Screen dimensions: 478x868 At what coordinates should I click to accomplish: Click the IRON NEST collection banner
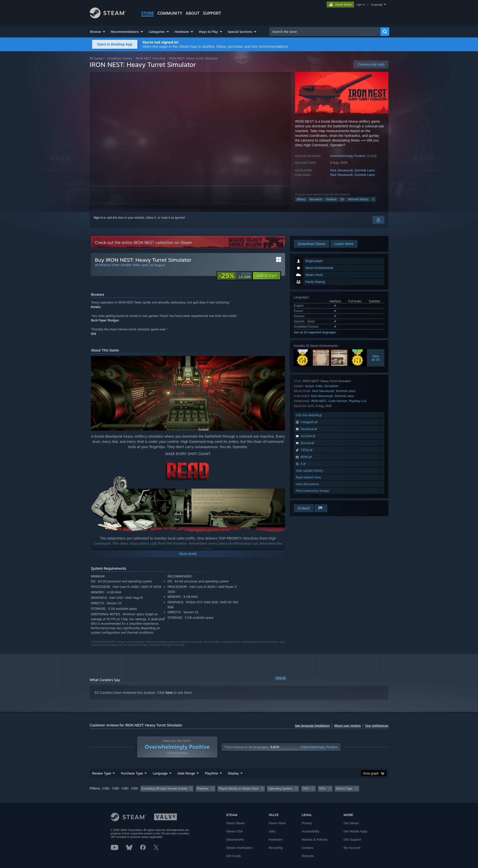188,243
